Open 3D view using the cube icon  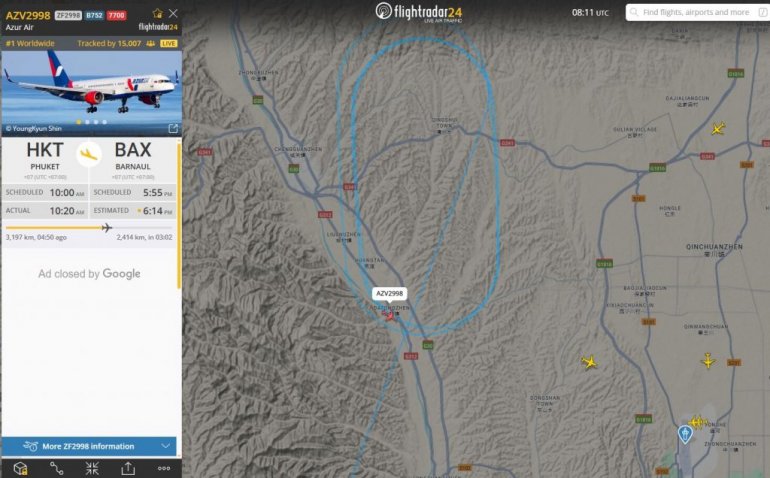click(x=21, y=468)
